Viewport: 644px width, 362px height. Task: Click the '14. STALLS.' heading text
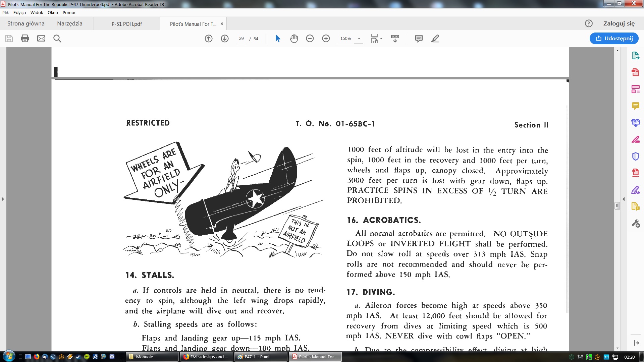click(150, 275)
